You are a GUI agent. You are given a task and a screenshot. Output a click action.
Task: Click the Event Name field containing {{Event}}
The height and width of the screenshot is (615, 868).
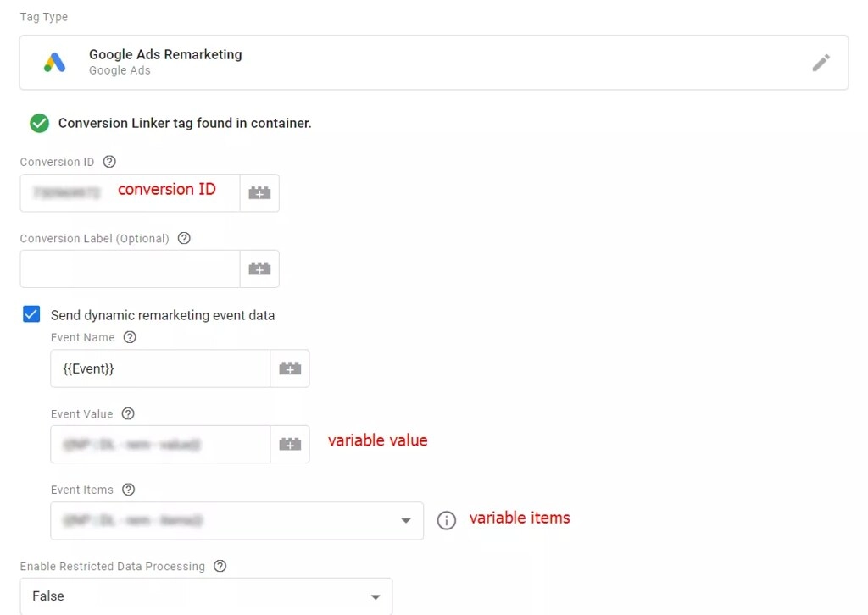tap(159, 368)
